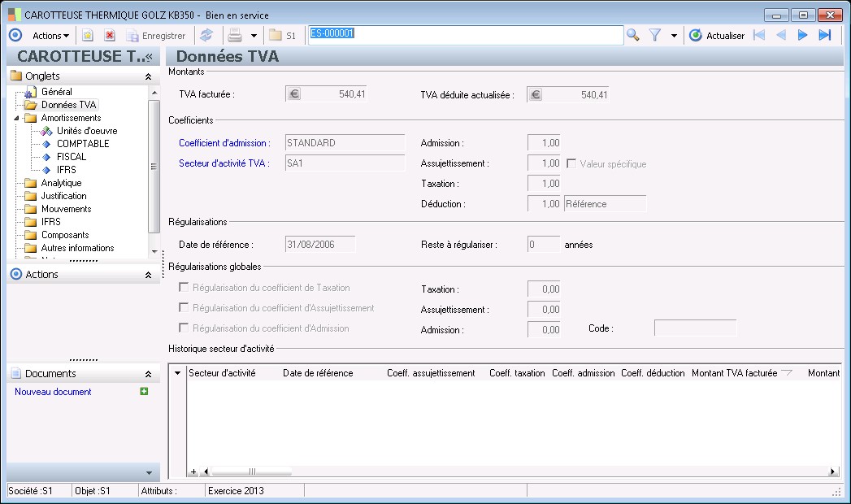Click the Actualiser button
This screenshot has height=504, width=851.
(x=716, y=36)
